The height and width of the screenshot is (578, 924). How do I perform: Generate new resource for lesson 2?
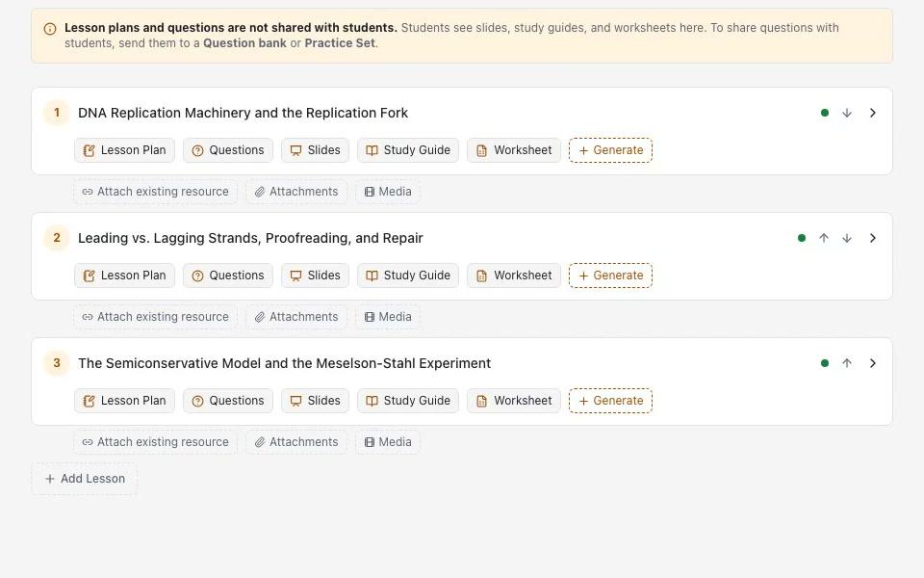pyautogui.click(x=610, y=276)
